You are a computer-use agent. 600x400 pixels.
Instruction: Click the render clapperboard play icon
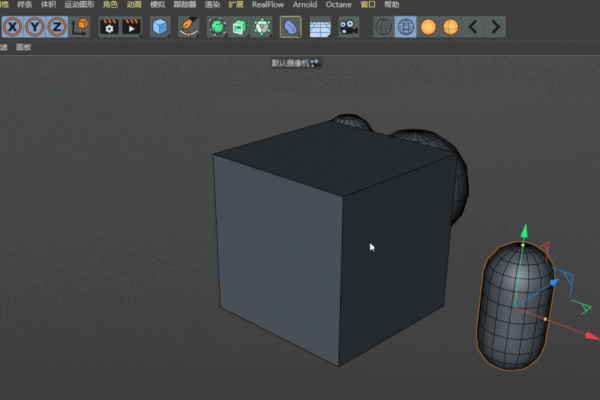(x=131, y=27)
